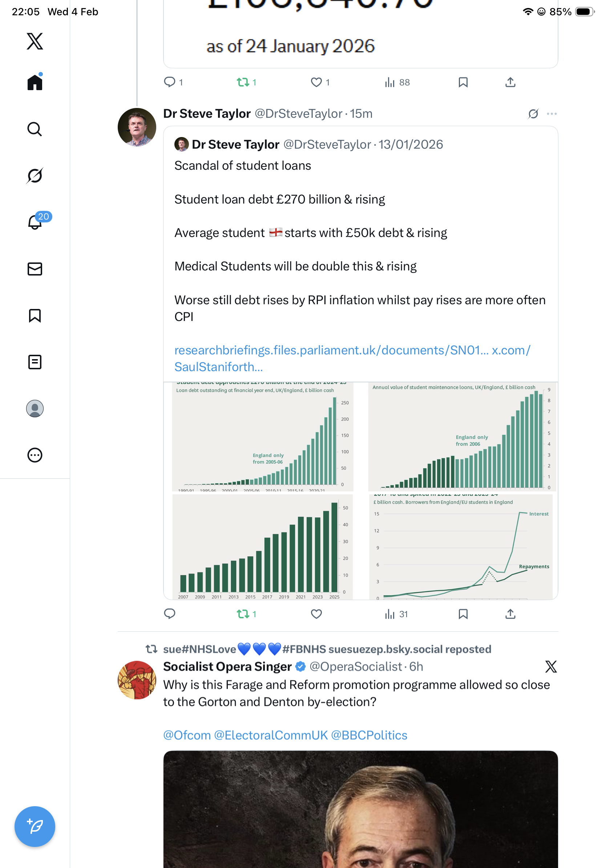Click the X logo at top left
This screenshot has width=606, height=868.
pos(35,41)
